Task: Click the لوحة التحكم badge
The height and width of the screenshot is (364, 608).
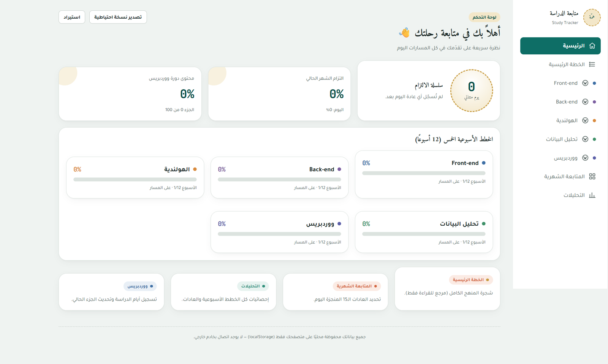Action: 484,17
